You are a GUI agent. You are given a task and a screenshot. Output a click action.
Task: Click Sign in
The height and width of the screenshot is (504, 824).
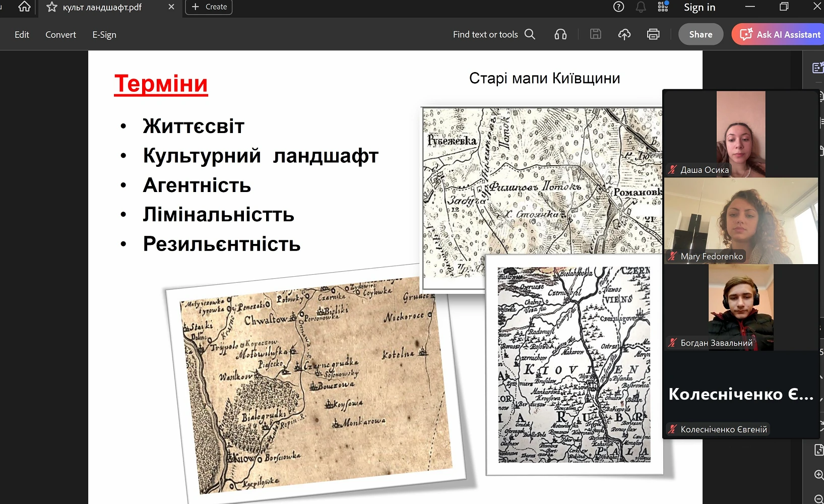click(x=699, y=7)
